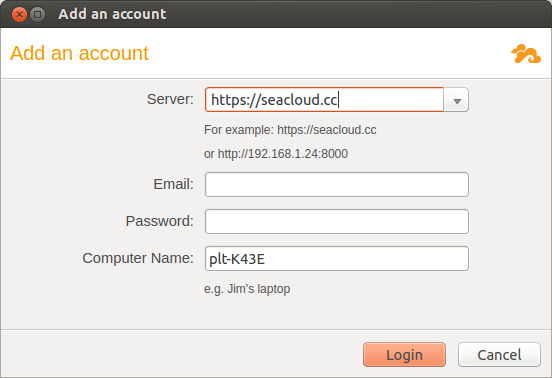Focus the Computer Name field with plt-K43E
Viewport: 552px width, 378px height.
point(337,259)
